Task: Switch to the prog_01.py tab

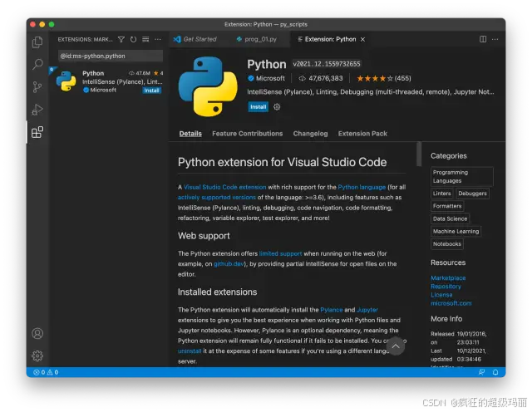Action: [257, 39]
